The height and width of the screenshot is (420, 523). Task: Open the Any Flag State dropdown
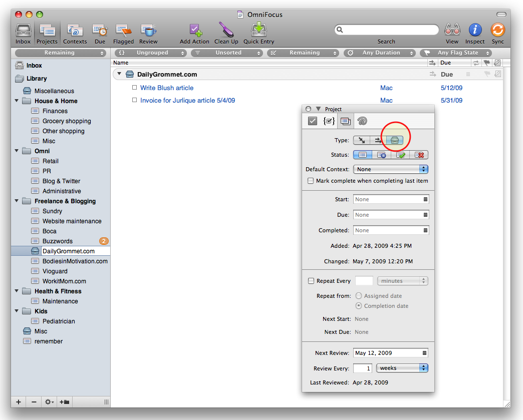(x=456, y=53)
